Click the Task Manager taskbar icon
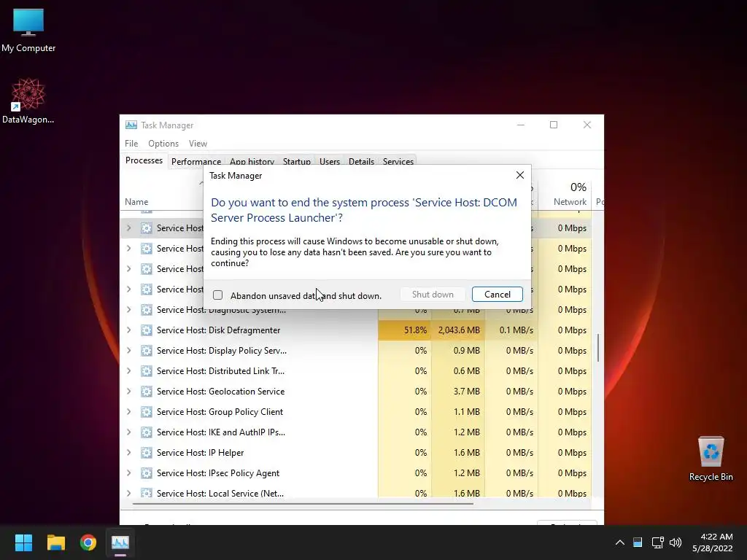Viewport: 747px width, 560px height. [120, 542]
